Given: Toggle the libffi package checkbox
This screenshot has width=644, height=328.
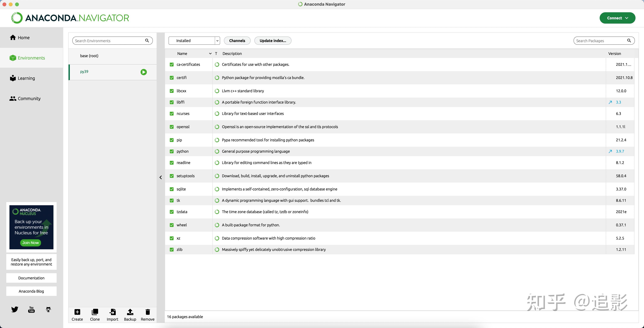Looking at the screenshot, I should coord(172,102).
